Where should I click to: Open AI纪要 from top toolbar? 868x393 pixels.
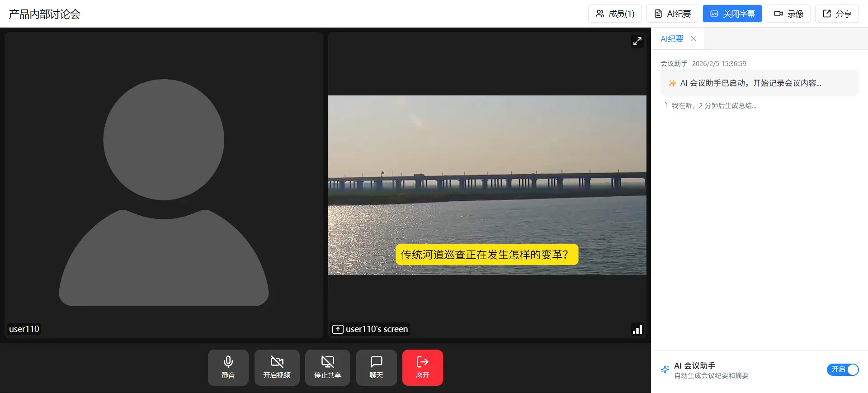pyautogui.click(x=672, y=14)
